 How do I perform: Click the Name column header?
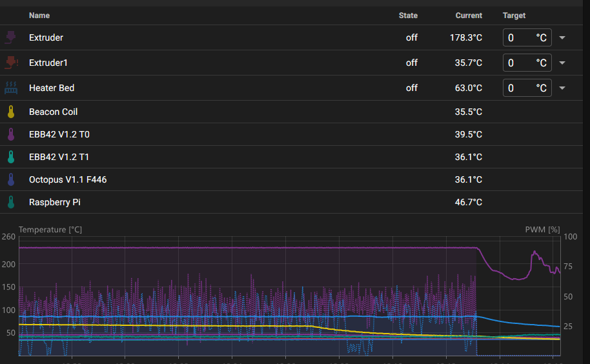tap(39, 15)
